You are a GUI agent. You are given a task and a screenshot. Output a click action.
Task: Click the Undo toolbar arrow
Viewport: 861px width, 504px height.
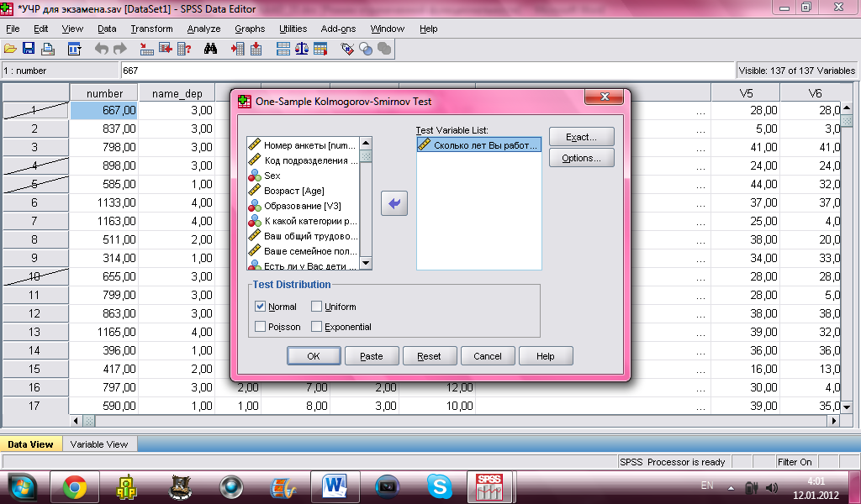pos(101,50)
